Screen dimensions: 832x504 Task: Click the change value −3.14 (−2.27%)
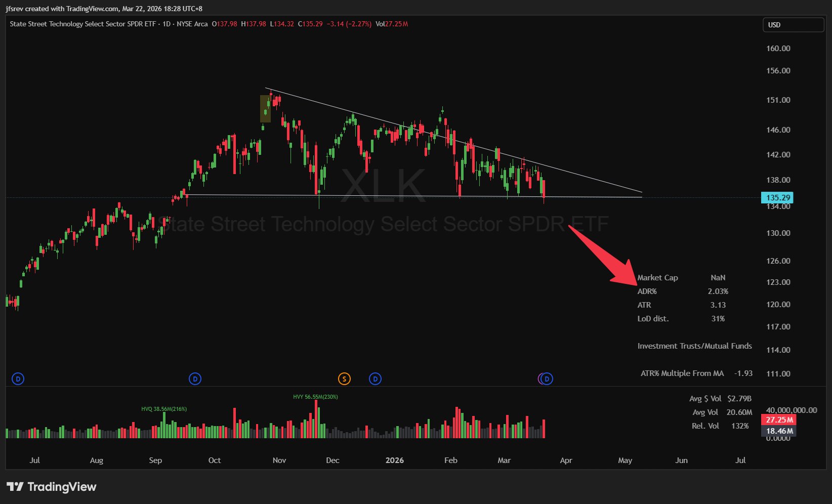[x=349, y=24]
